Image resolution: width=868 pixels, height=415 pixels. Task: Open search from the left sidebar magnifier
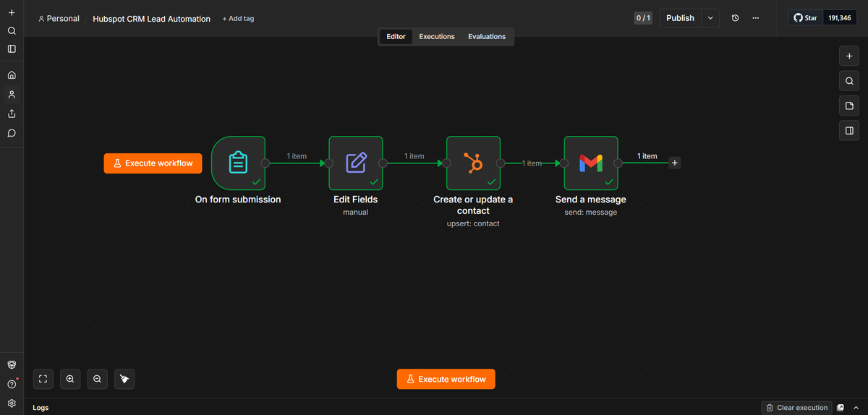tap(12, 31)
